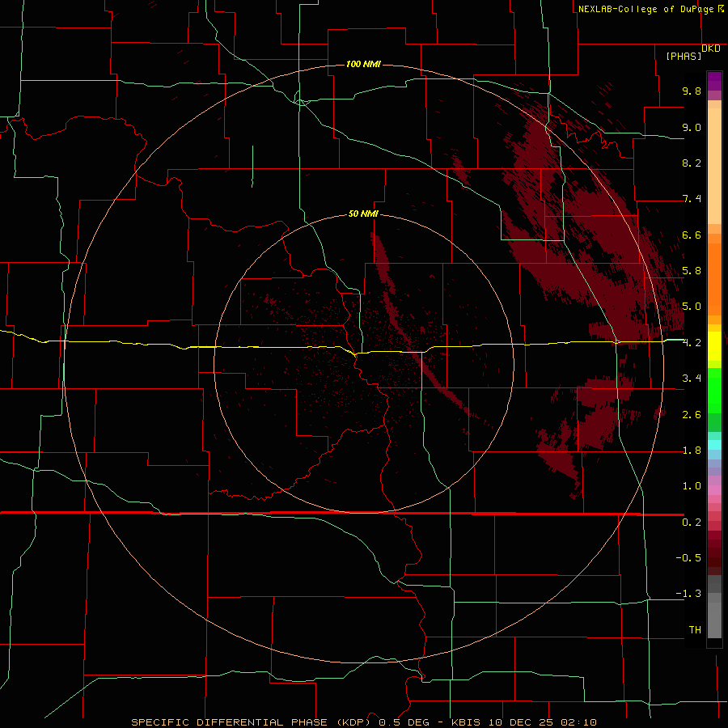Click the 1.8 value on the scale
Viewport: 728px width, 728px height.
coord(692,451)
